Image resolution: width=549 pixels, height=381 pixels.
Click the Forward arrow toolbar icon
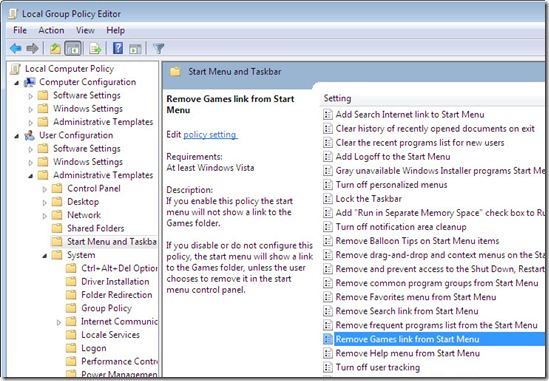pyautogui.click(x=32, y=48)
